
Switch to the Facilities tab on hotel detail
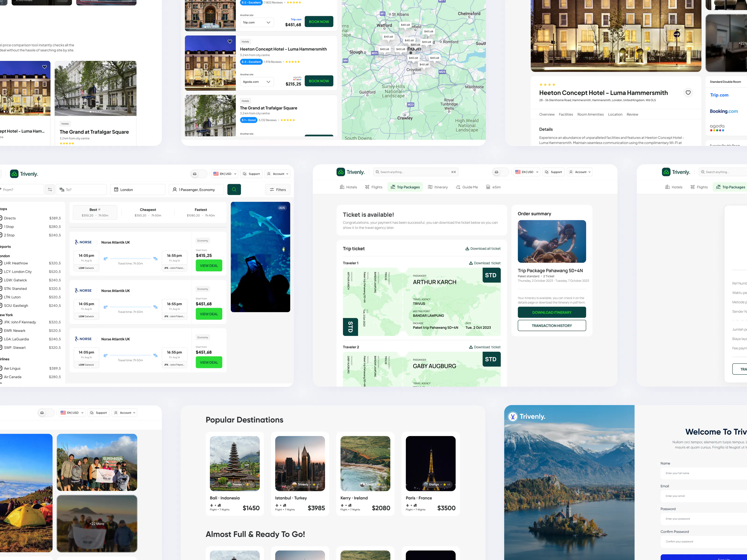click(x=566, y=114)
